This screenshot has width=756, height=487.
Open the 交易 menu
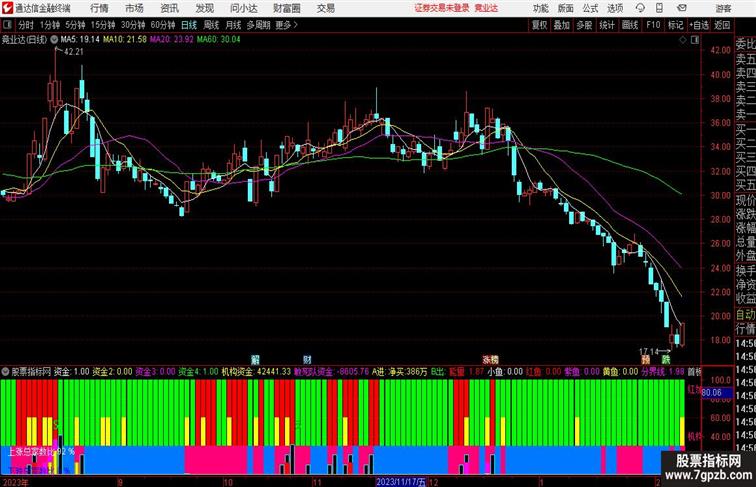[326, 8]
